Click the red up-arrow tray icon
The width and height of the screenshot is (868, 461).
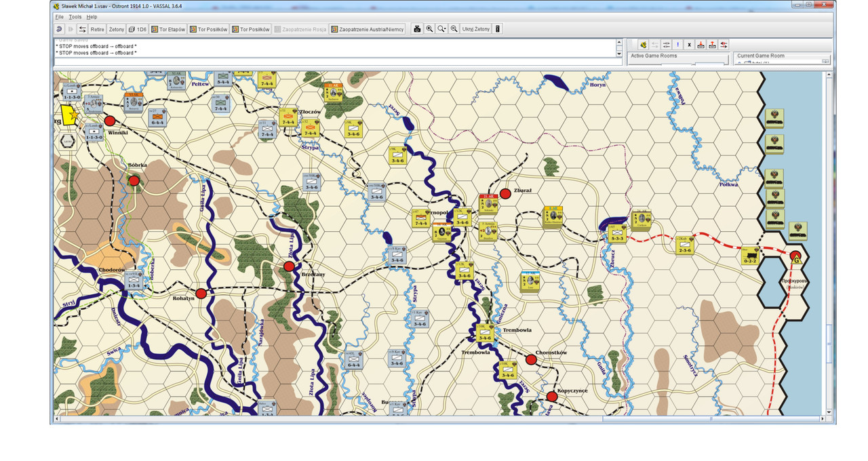pos(713,45)
